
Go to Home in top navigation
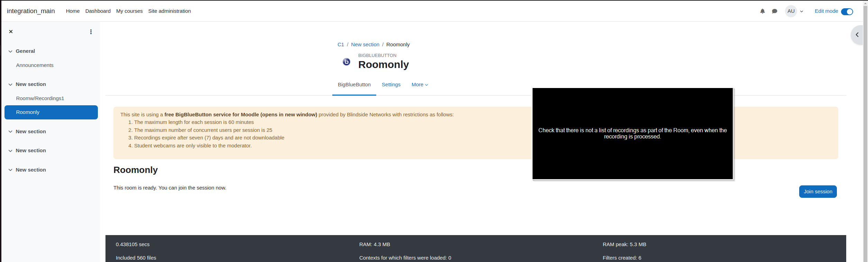73,11
